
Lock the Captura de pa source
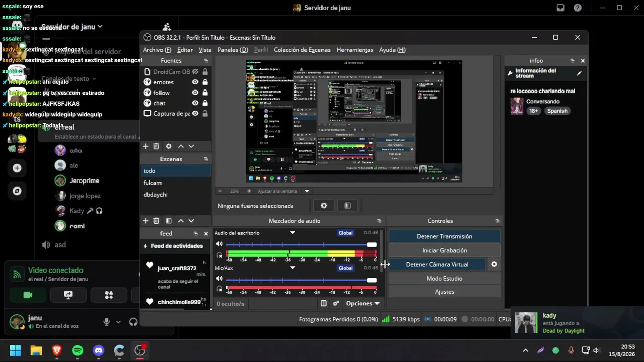205,114
